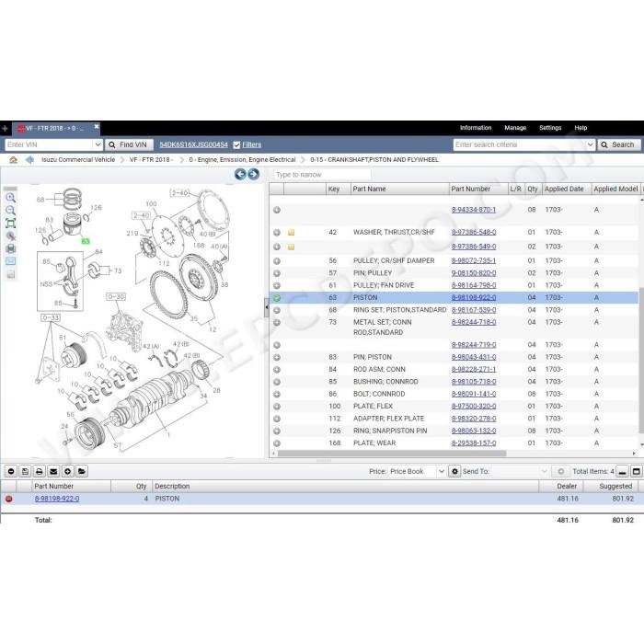Click into the Enter VIN field
Viewport: 644px width, 644px height.
pyautogui.click(x=49, y=144)
